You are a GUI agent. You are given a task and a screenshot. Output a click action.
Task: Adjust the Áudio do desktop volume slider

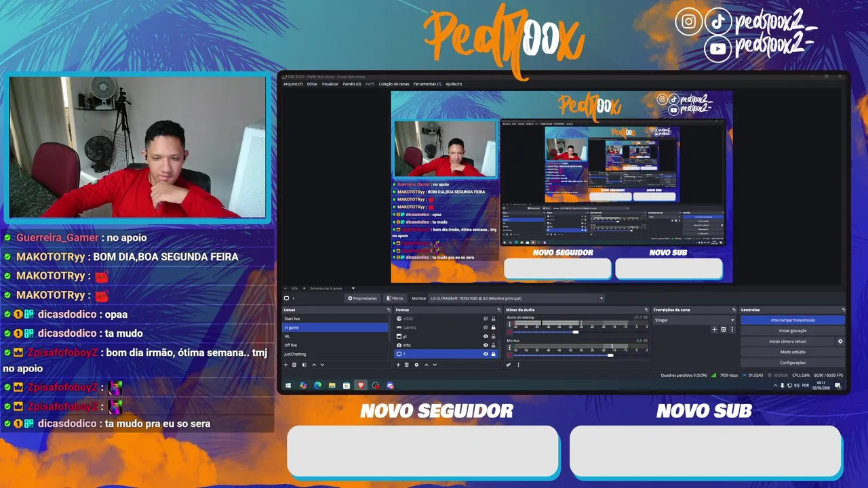click(576, 332)
